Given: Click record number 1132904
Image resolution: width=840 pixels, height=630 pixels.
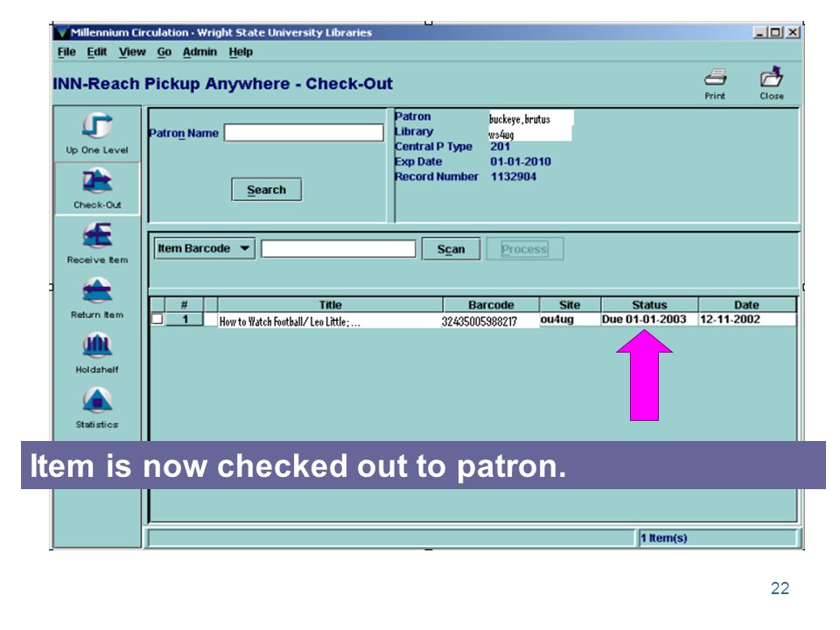Looking at the screenshot, I should (x=514, y=176).
